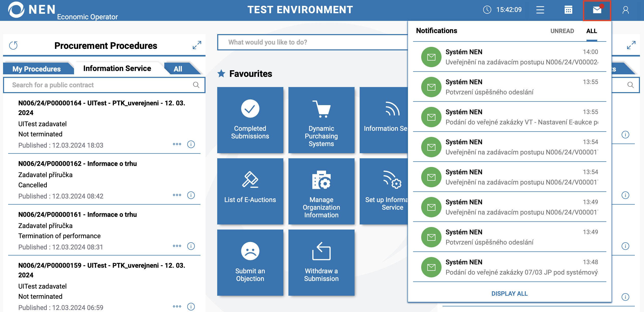
Task: Open the Completed Submissions tile
Action: pos(250,120)
